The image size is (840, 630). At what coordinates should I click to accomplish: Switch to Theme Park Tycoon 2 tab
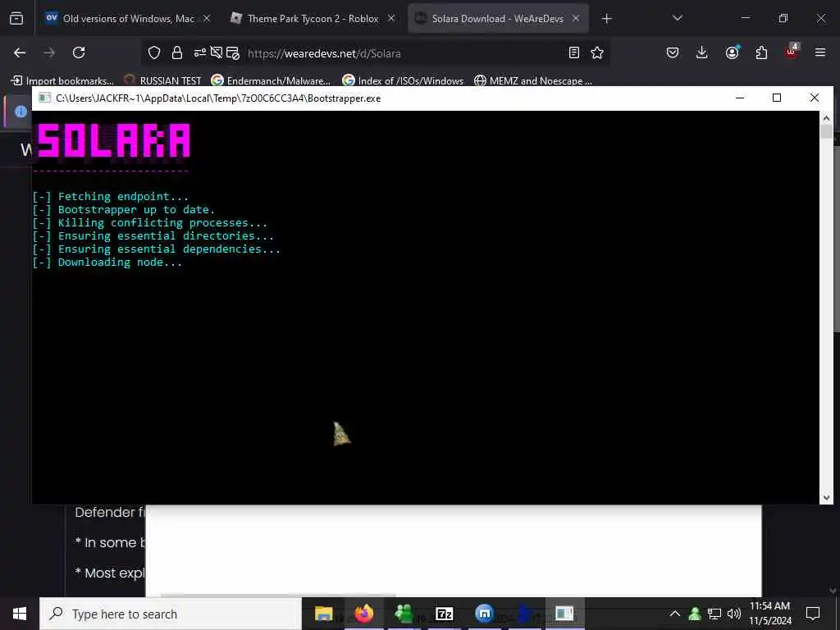click(313, 18)
